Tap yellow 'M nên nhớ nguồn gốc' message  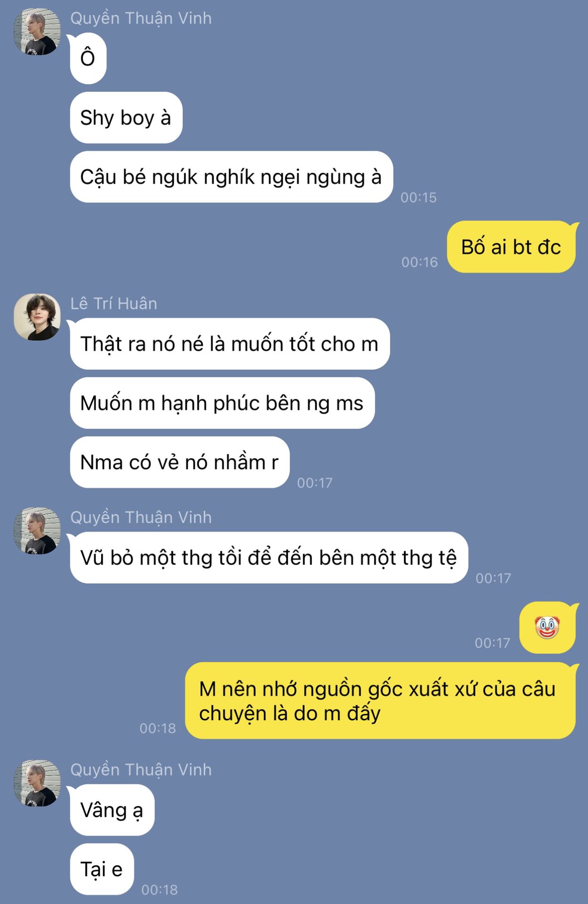[380, 701]
